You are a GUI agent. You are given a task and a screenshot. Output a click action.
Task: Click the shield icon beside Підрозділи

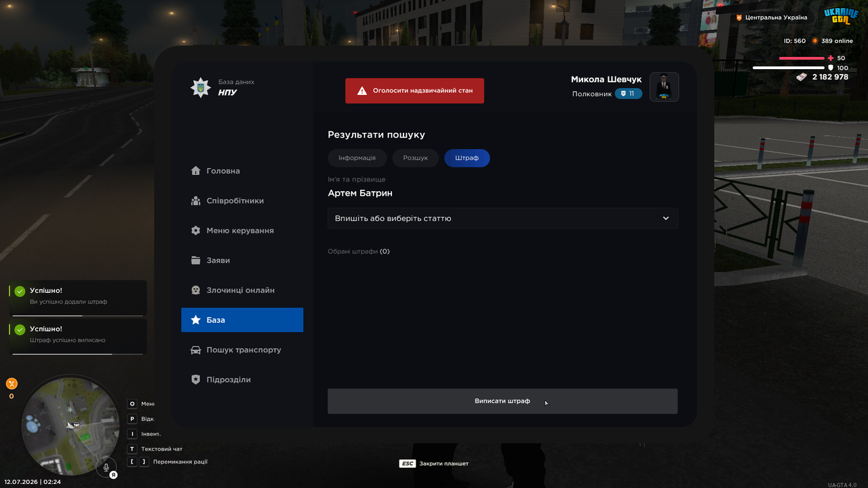(x=195, y=380)
